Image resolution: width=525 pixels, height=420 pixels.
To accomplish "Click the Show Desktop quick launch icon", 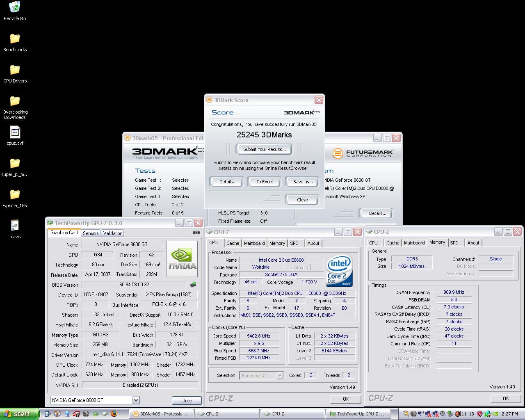I will pyautogui.click(x=47, y=414).
